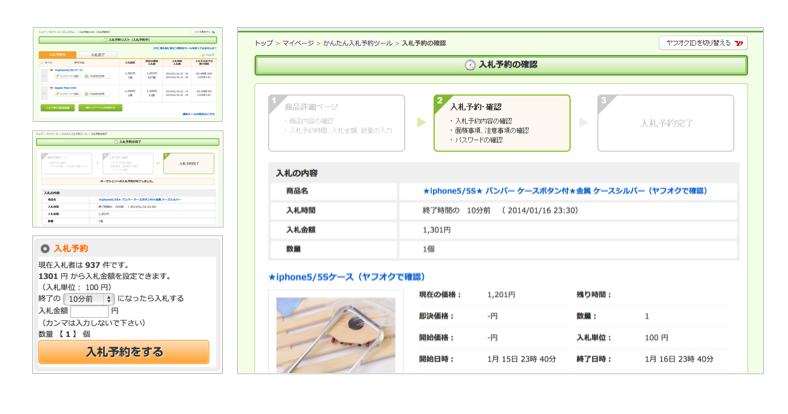Open かんたん入札予約ツール breadcrumb link
Screen dimensions: 788x414
click(358, 43)
